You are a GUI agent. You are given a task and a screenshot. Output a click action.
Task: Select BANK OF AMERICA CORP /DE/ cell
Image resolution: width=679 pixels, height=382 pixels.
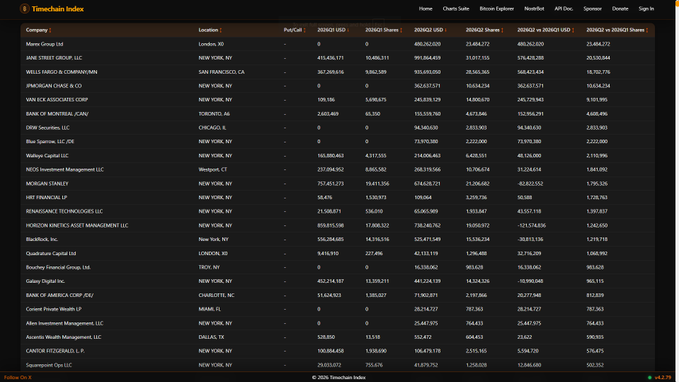(60, 295)
